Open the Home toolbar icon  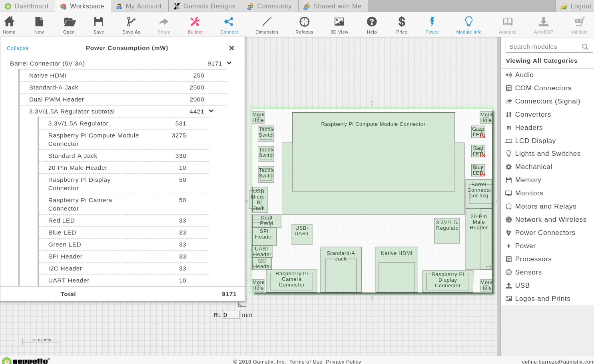tap(9, 25)
